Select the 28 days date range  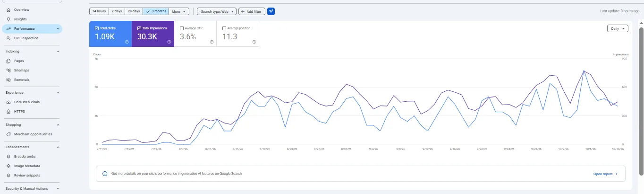tap(134, 11)
